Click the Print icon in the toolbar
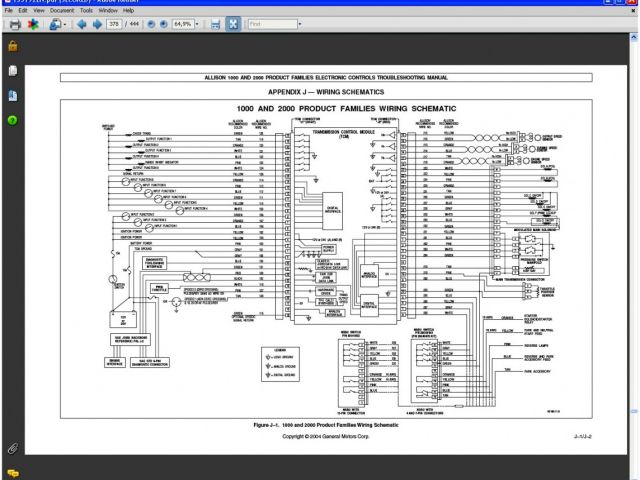The width and height of the screenshot is (640, 480). pyautogui.click(x=13, y=23)
